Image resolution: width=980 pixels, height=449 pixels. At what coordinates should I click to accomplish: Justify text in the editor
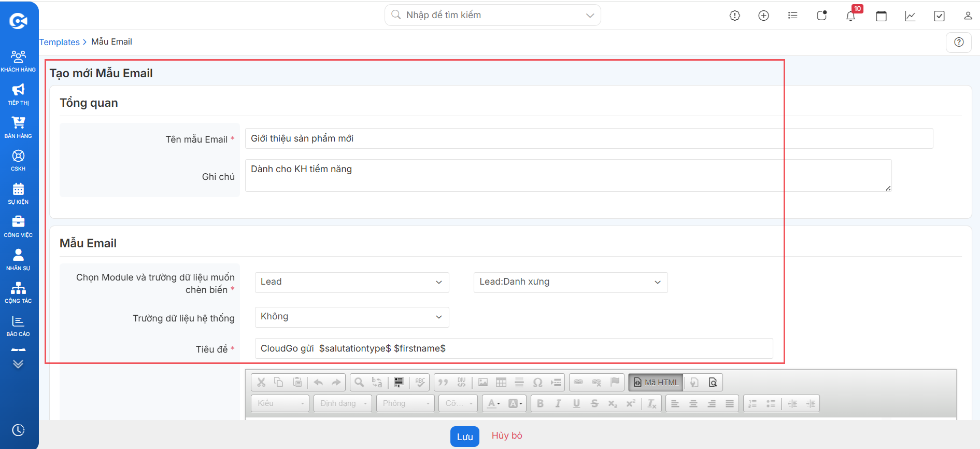point(730,403)
